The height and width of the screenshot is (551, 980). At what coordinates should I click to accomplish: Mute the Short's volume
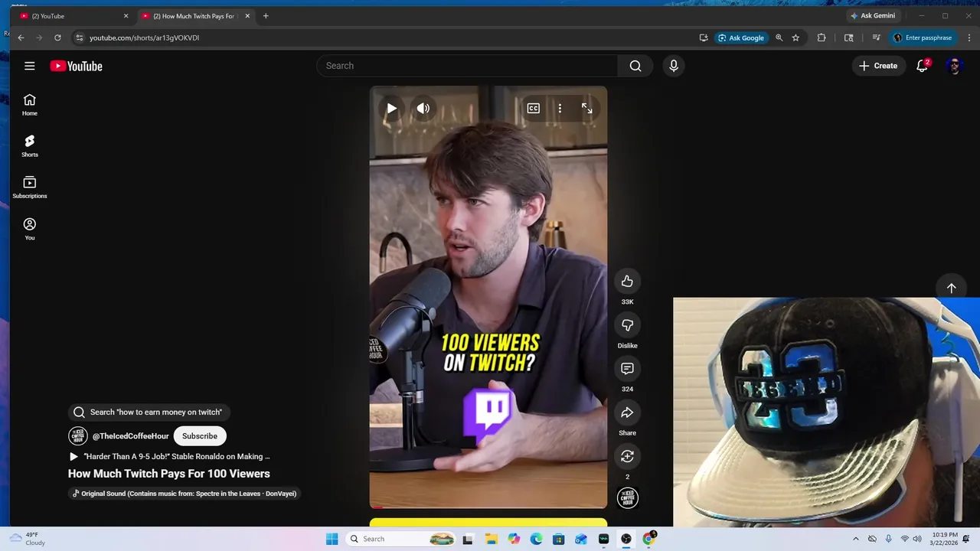(423, 109)
